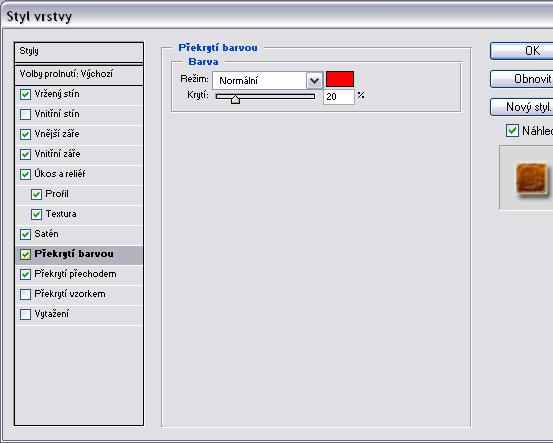
Task: Uncheck the Profil sub-option checkbox
Action: [x=36, y=194]
